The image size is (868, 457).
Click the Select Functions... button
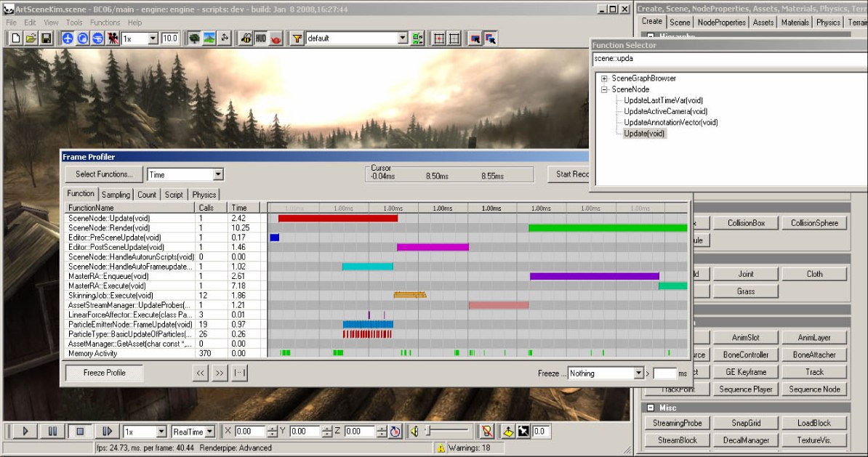[x=104, y=174]
